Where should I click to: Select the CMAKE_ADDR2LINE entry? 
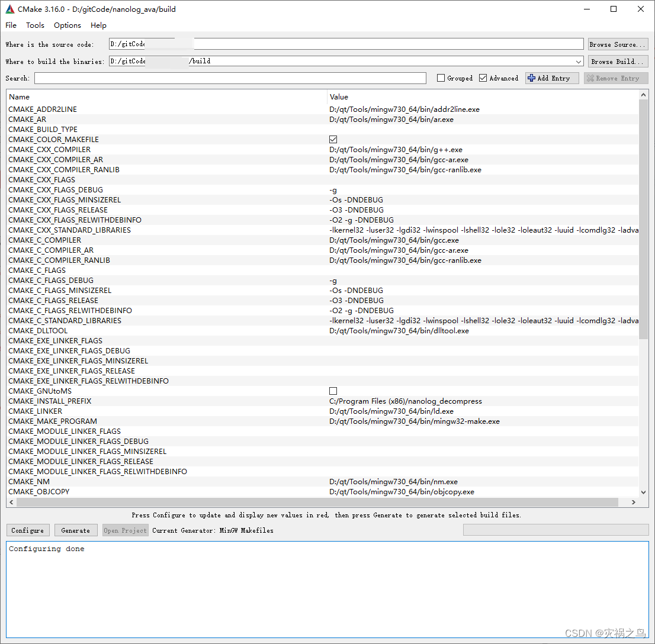pos(43,110)
